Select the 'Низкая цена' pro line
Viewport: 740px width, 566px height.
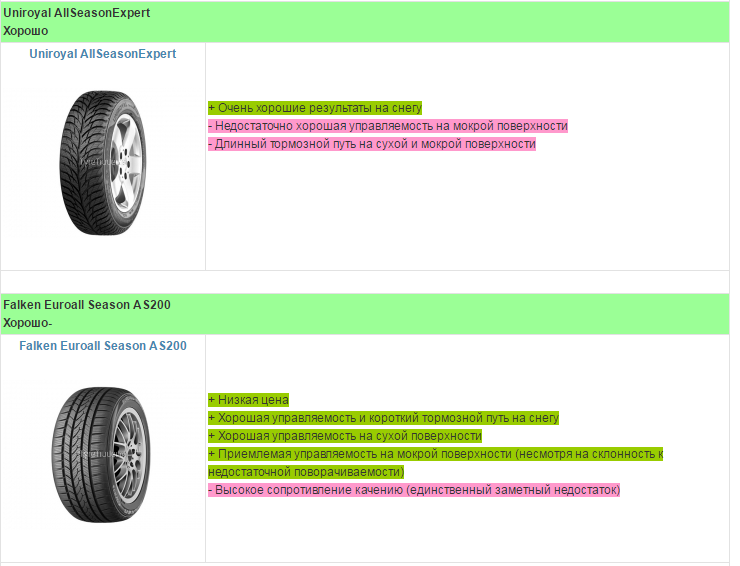click(x=248, y=400)
